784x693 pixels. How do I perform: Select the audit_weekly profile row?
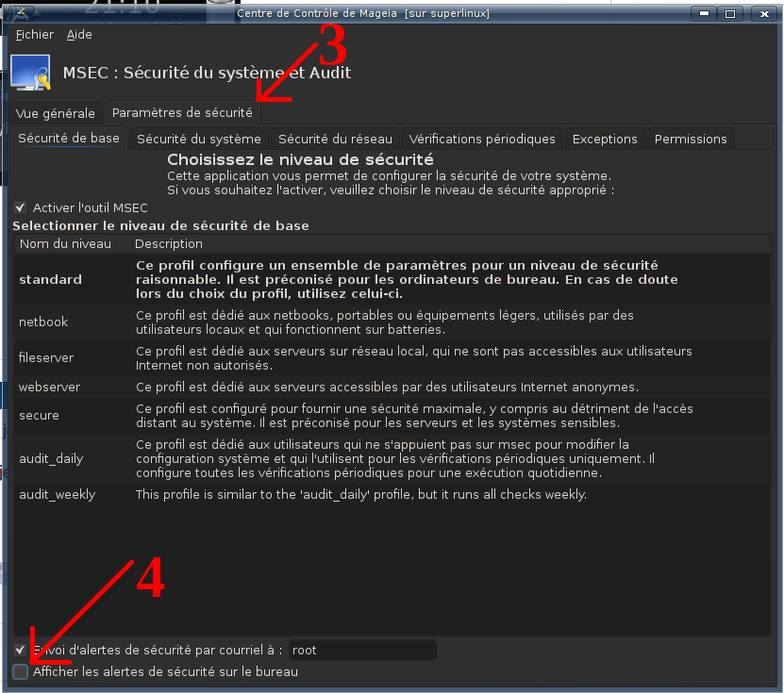392,495
